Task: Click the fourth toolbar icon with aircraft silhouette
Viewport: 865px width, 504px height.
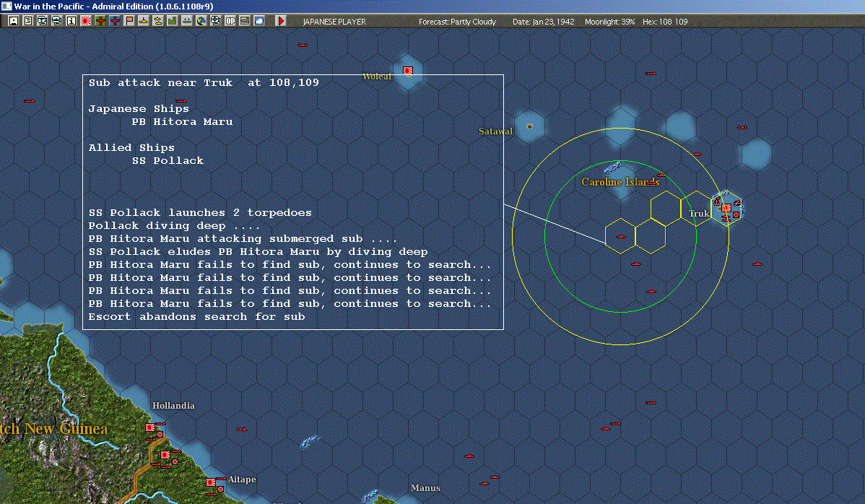Action: tap(56, 21)
